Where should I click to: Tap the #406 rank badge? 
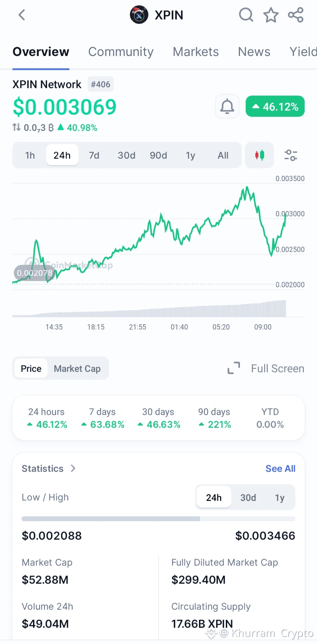pos(100,84)
